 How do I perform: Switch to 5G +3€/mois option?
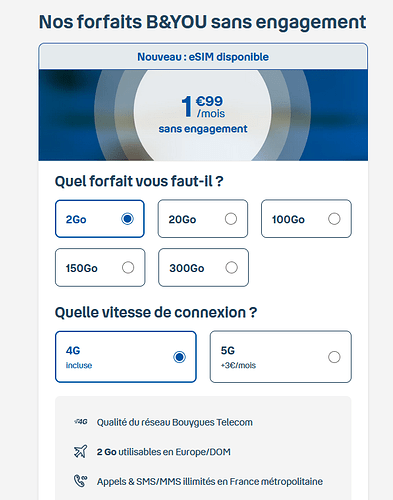click(281, 357)
